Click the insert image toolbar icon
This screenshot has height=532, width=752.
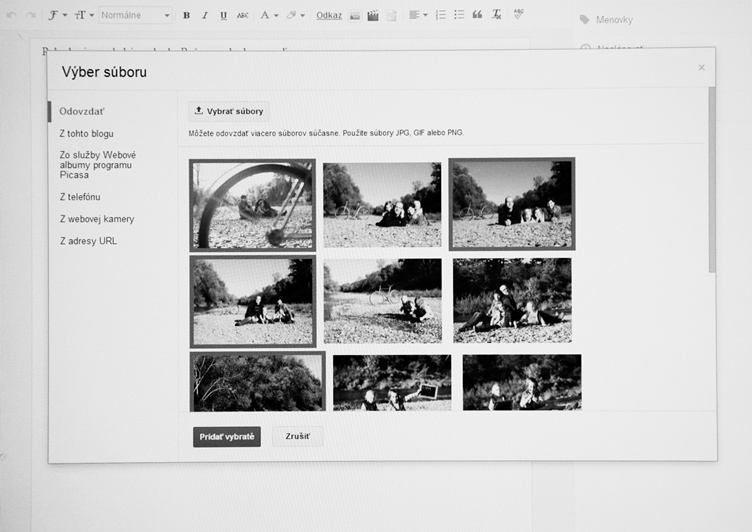[355, 16]
